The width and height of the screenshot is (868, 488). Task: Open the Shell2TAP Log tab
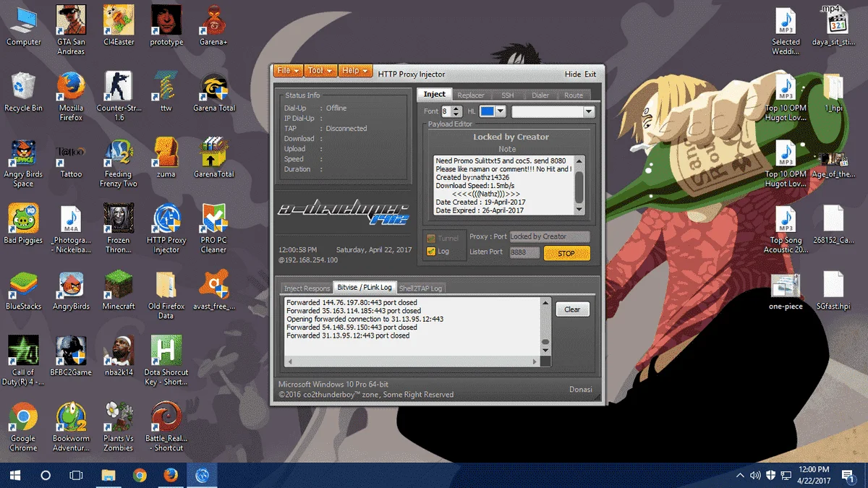tap(421, 288)
